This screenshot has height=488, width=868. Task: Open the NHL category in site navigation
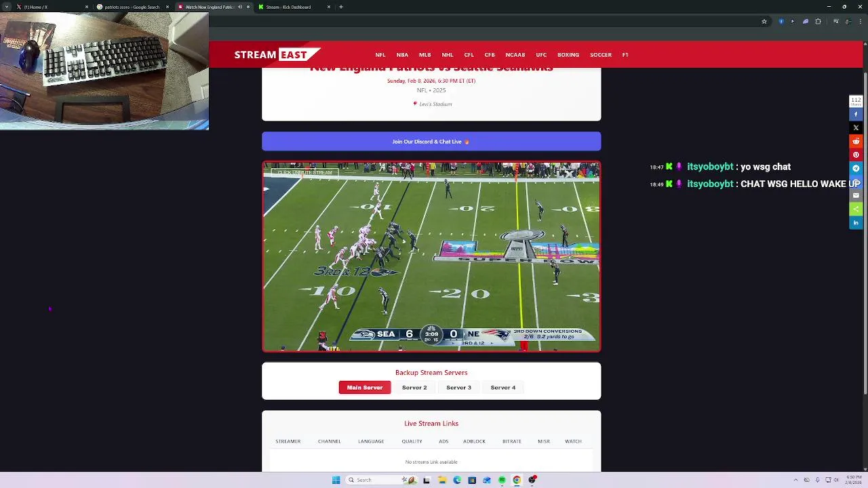pyautogui.click(x=448, y=55)
